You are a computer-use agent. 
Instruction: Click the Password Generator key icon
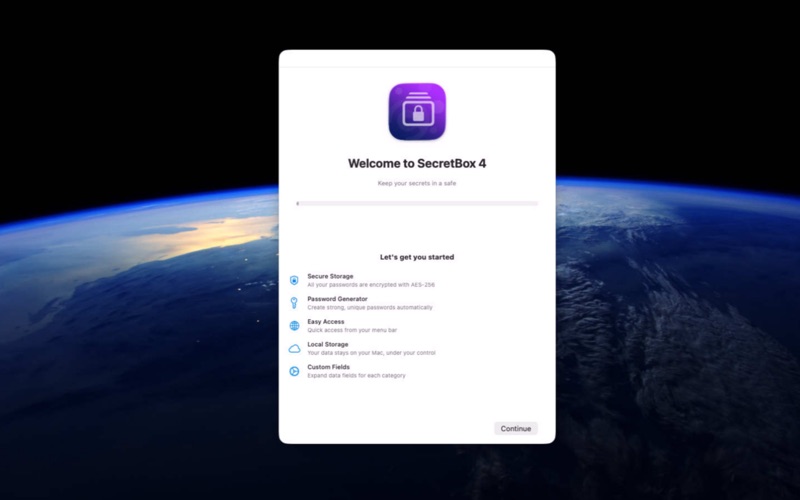pos(294,303)
